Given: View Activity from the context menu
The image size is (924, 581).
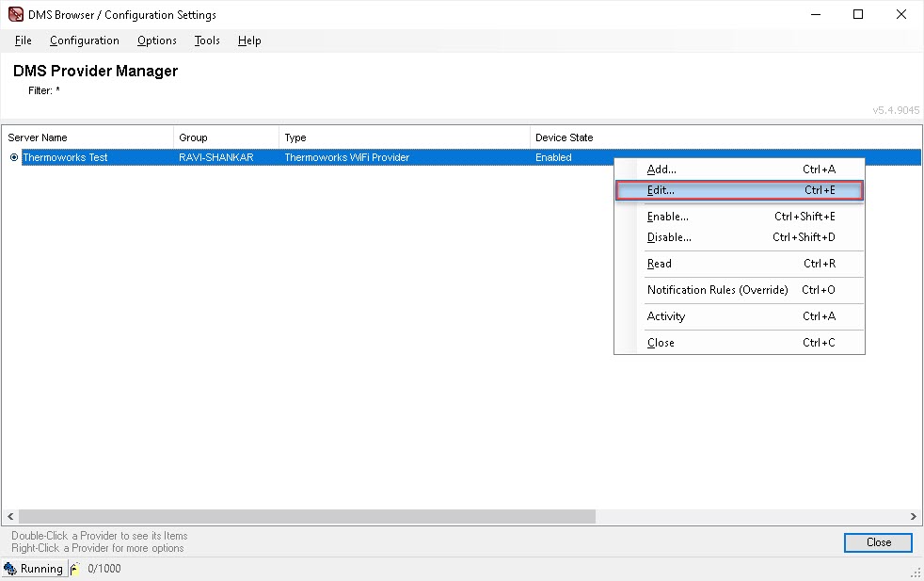Looking at the screenshot, I should coord(665,316).
